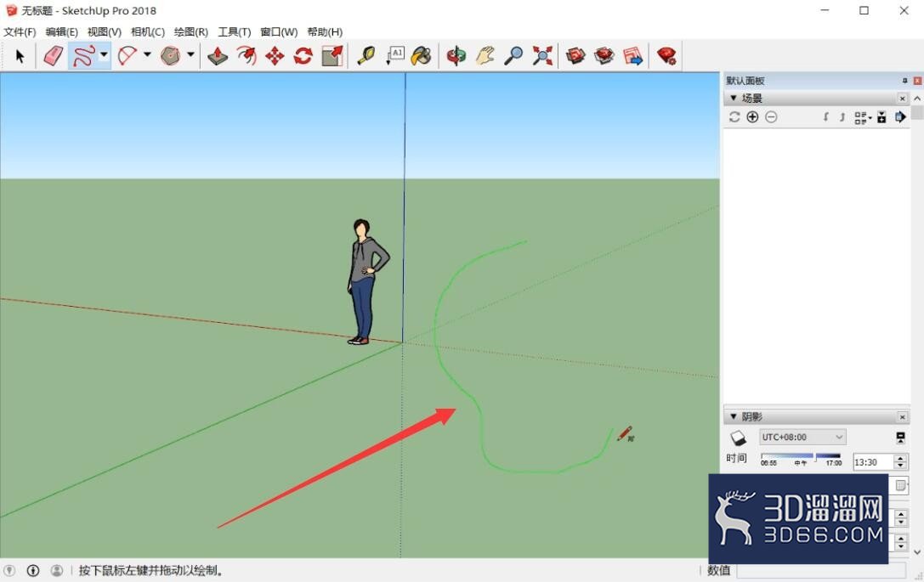Click the geolocation status bar icon
The image size is (924, 582).
click(x=9, y=570)
